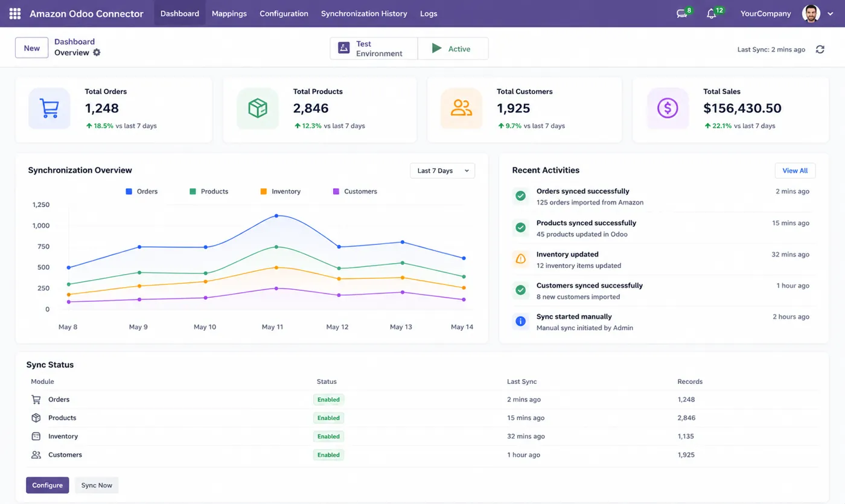Click '125 orders imported from Amazon' text

pyautogui.click(x=590, y=203)
